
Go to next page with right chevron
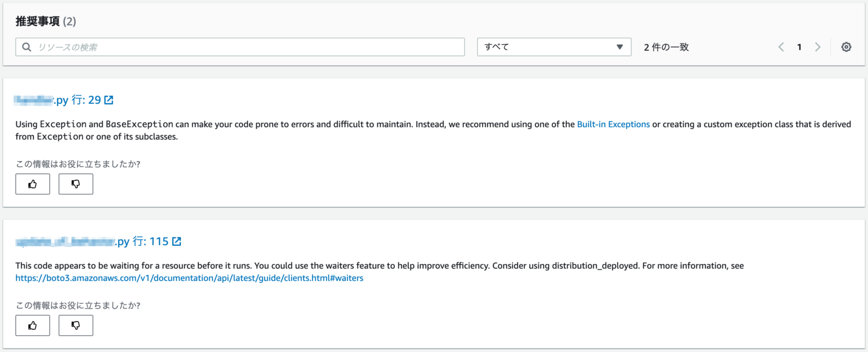817,47
